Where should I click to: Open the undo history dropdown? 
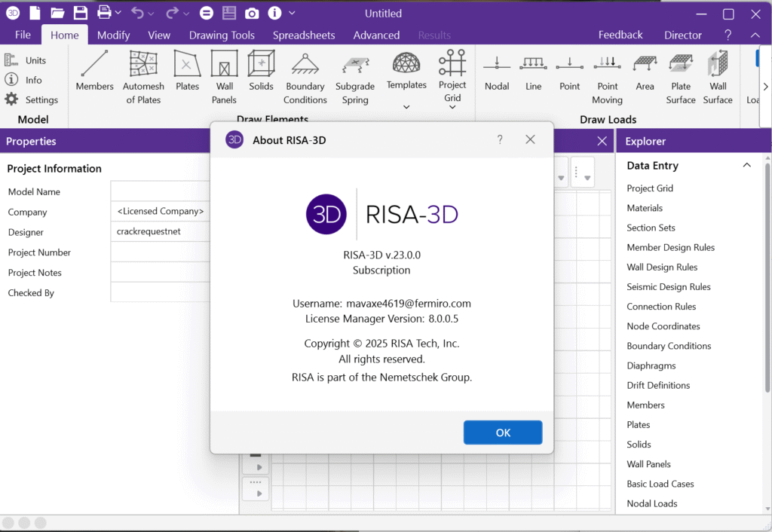tap(151, 14)
